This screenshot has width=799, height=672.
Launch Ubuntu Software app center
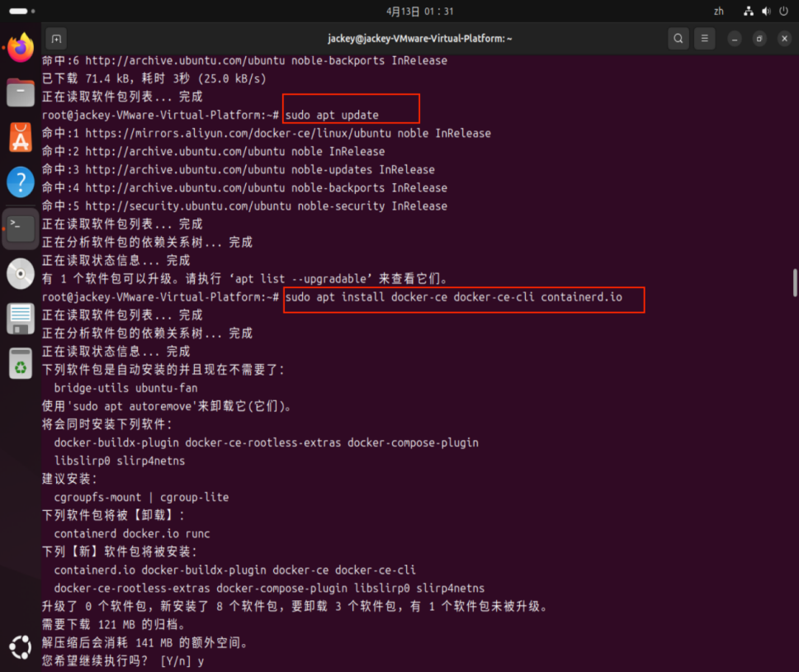point(21,138)
